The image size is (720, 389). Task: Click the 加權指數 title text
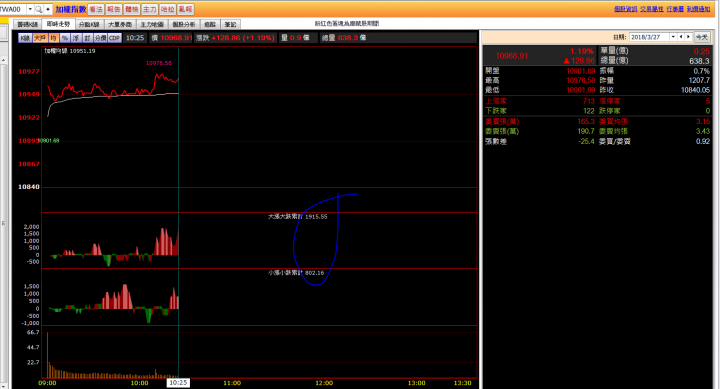pos(71,9)
